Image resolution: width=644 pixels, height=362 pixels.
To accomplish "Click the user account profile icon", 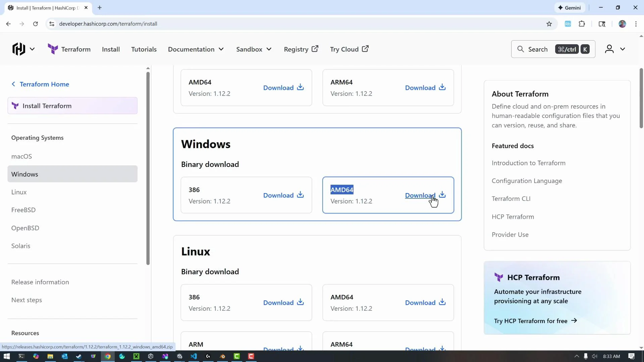I will tap(609, 49).
